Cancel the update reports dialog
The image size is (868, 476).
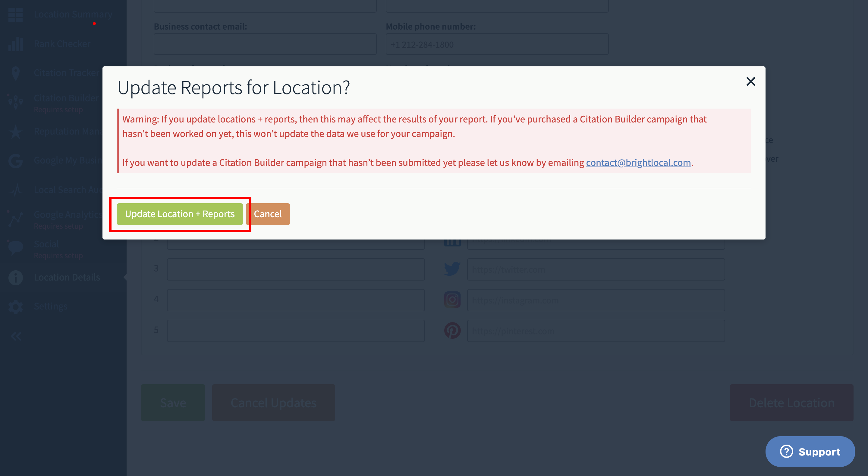pyautogui.click(x=268, y=214)
